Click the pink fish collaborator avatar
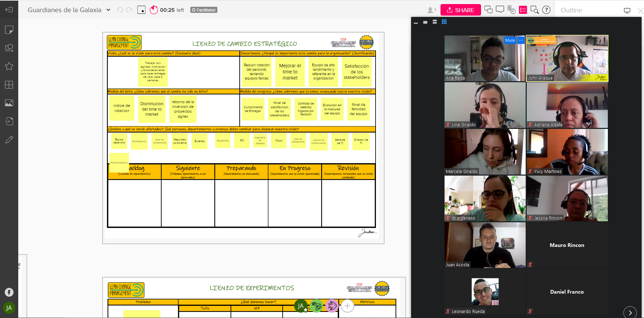 (332, 306)
